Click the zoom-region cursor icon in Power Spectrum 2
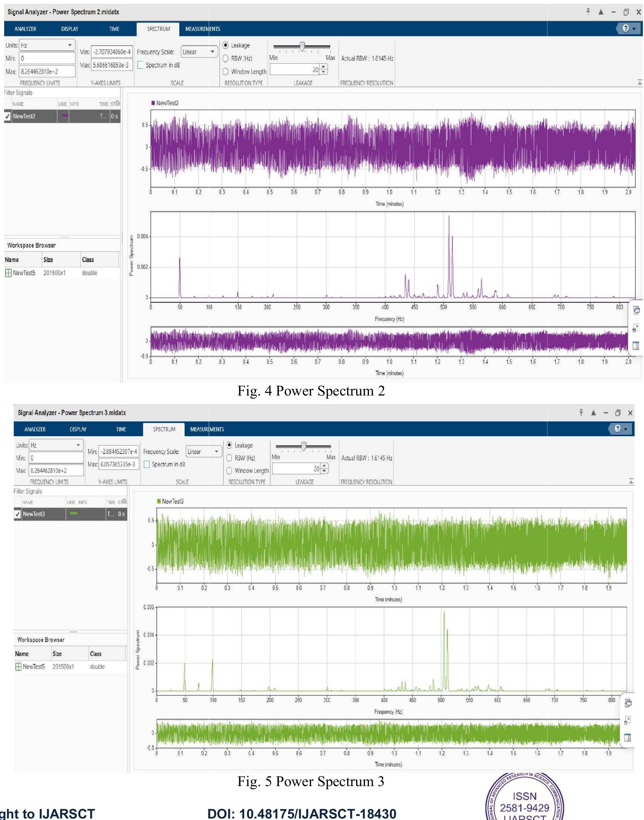Image resolution: width=644 pixels, height=820 pixels. 636,328
